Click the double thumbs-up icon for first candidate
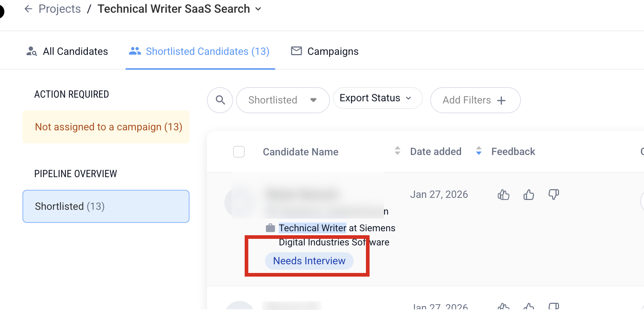 pyautogui.click(x=504, y=195)
